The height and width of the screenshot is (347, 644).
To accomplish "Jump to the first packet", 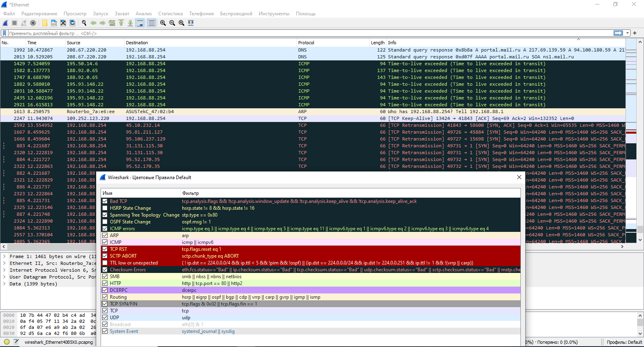I will coord(121,23).
